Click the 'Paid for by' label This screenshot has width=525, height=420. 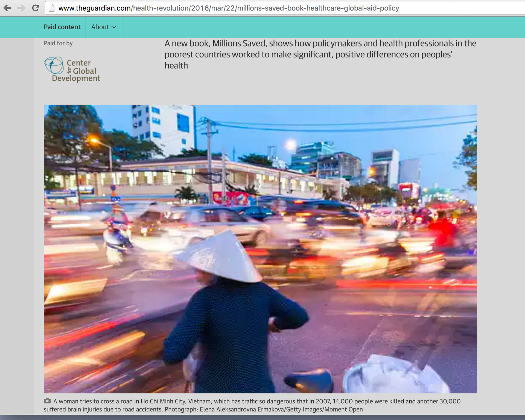(58, 43)
